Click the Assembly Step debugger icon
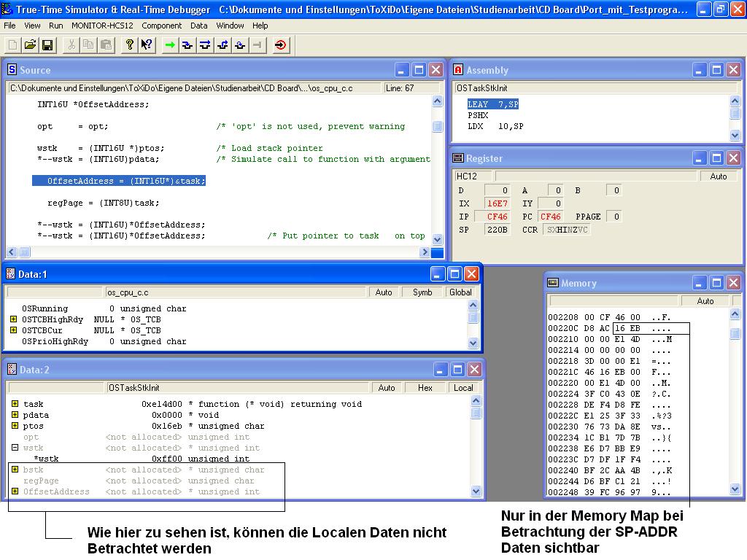Screen dimensions: 747x560 pos(240,45)
